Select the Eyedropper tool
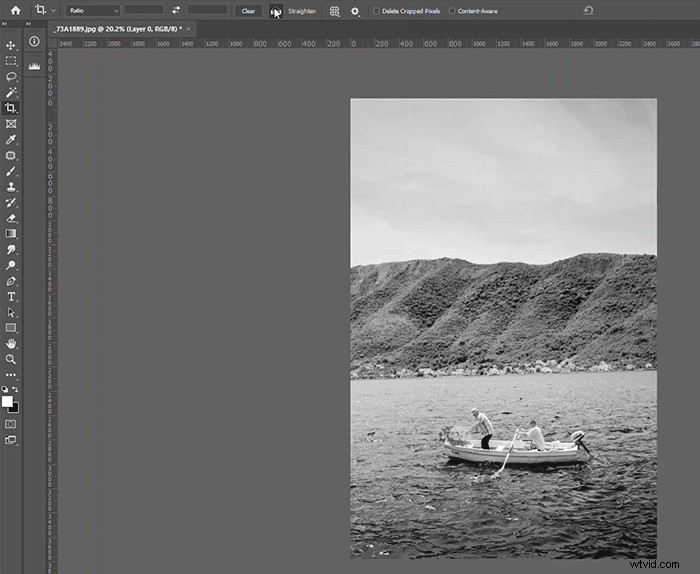Image resolution: width=700 pixels, height=574 pixels. point(11,140)
